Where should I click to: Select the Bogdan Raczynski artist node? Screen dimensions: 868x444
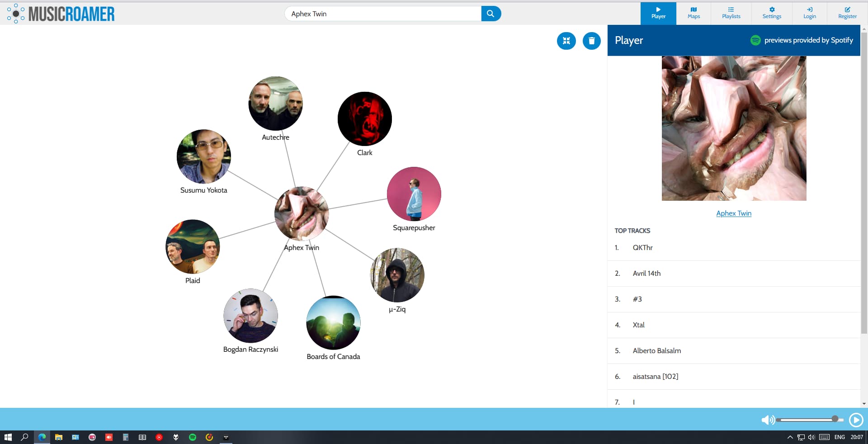250,316
